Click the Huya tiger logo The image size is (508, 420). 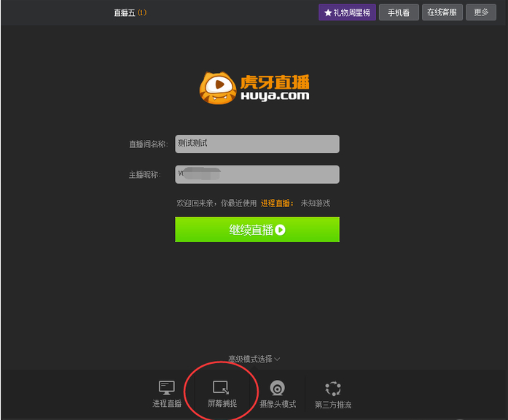tap(218, 88)
